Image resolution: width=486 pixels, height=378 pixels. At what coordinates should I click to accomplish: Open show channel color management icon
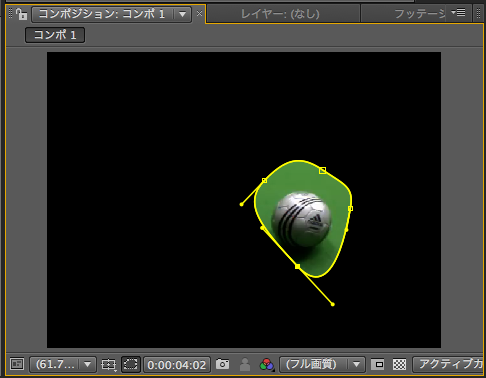pyautogui.click(x=267, y=364)
